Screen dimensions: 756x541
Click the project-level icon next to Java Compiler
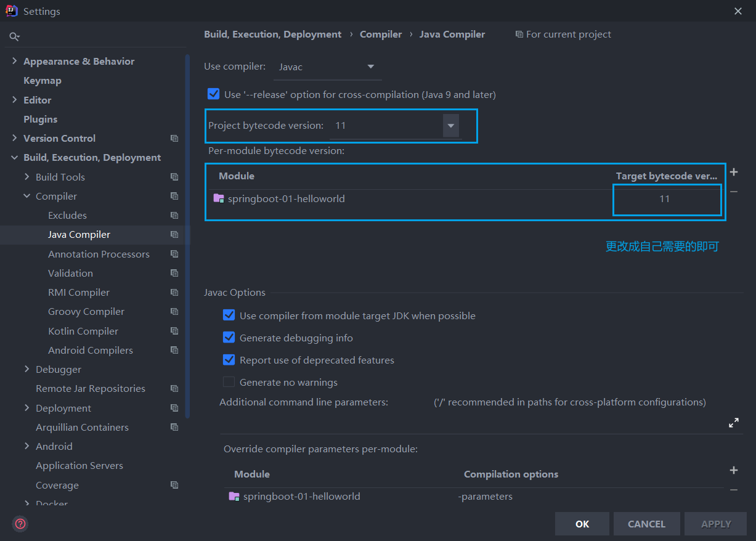pos(174,235)
